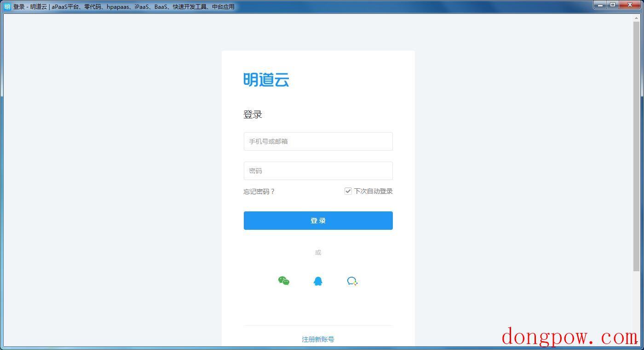Focus the 手机号或邮箱 input field
Image resolution: width=644 pixels, height=350 pixels.
click(318, 141)
